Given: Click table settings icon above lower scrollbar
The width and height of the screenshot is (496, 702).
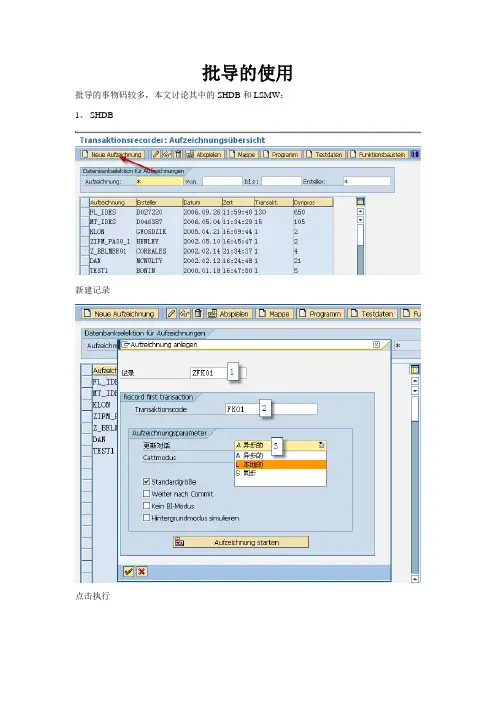Looking at the screenshot, I should [415, 369].
